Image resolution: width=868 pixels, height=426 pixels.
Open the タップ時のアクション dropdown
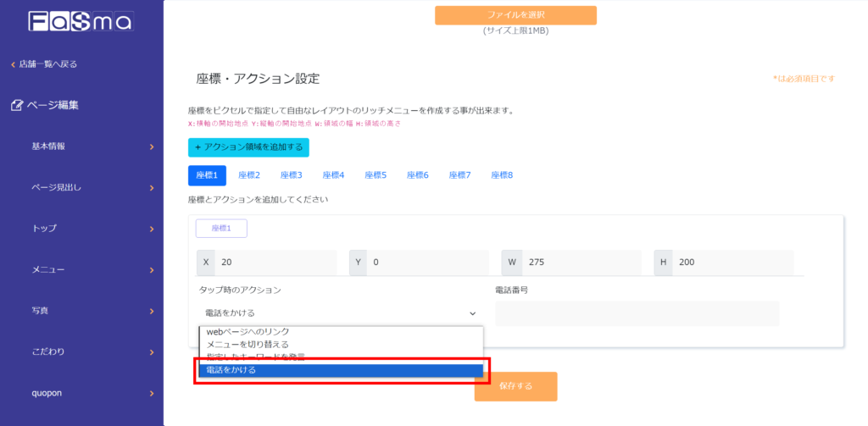coord(341,313)
